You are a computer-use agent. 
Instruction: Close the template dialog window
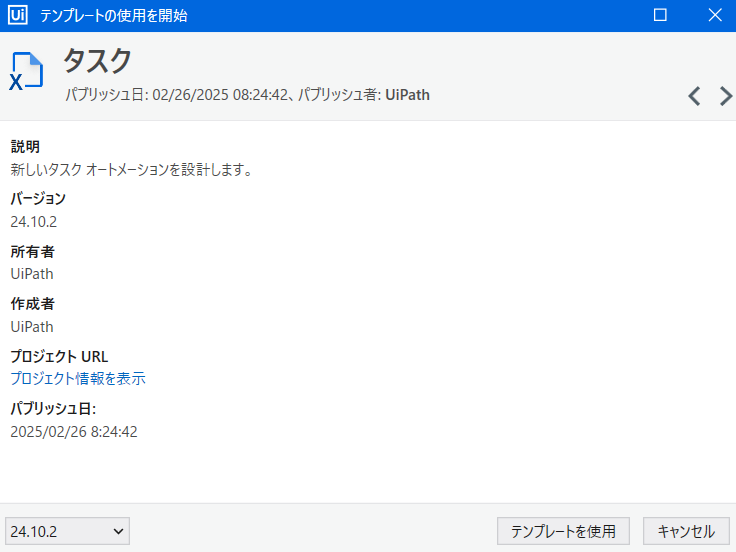coord(715,15)
